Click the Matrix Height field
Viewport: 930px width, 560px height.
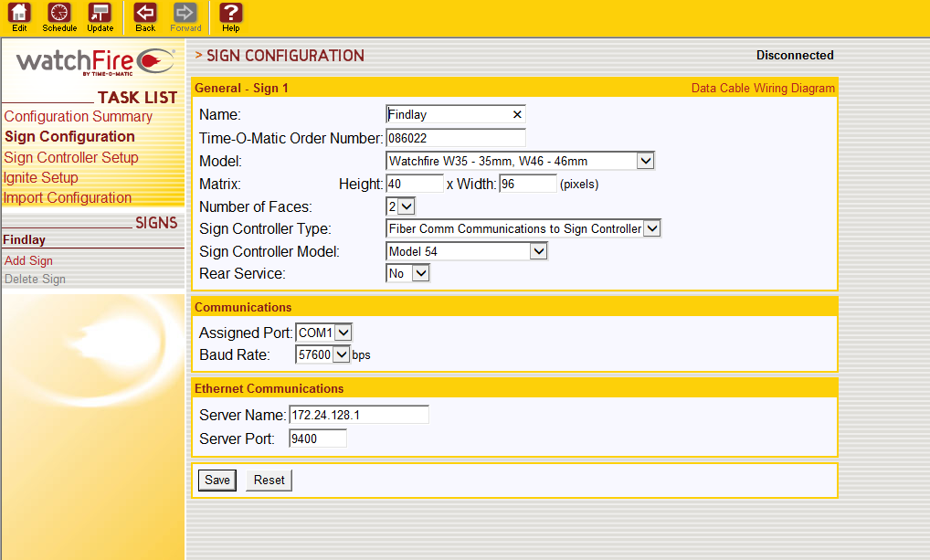[x=415, y=184]
